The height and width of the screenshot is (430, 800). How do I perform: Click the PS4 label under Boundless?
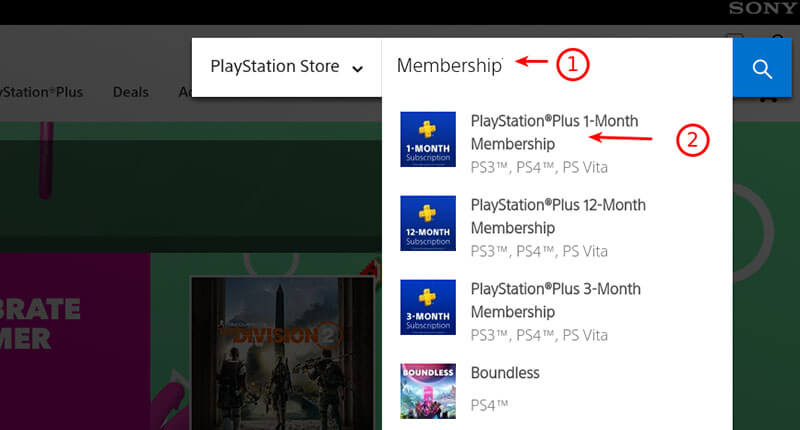[x=489, y=406]
